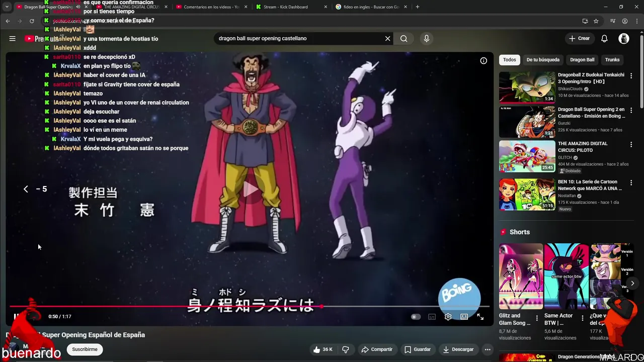This screenshot has width=644, height=362.
Task: Open options for BEN 10 video
Action: click(x=631, y=183)
